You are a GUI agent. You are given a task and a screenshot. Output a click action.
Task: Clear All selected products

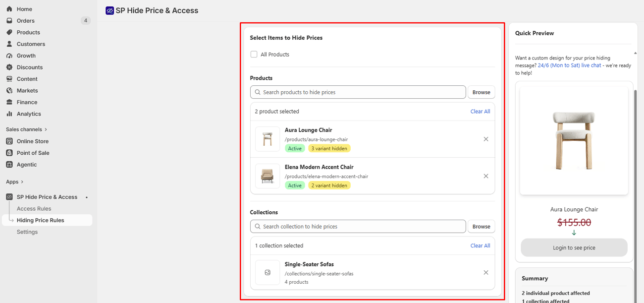[480, 112]
